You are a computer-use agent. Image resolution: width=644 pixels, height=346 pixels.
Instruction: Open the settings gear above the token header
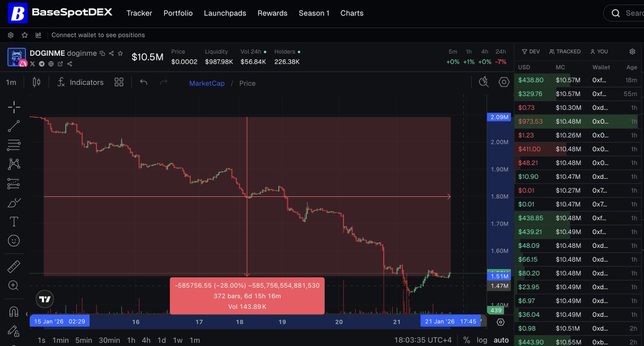pyautogui.click(x=11, y=35)
